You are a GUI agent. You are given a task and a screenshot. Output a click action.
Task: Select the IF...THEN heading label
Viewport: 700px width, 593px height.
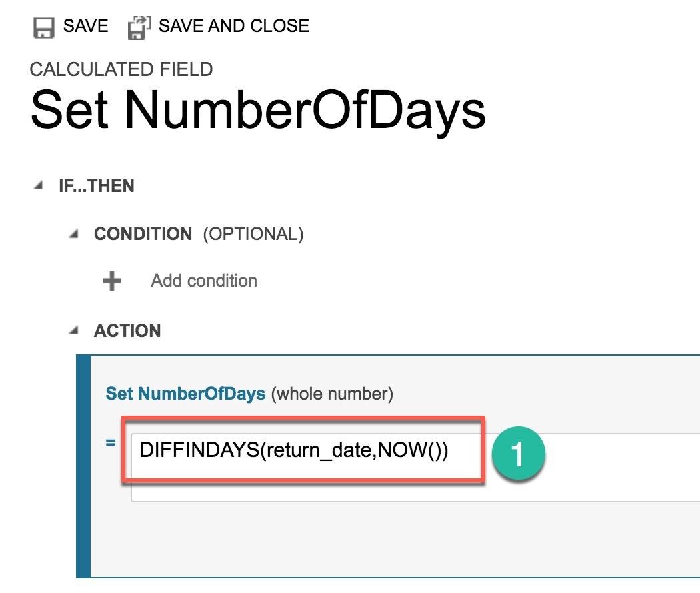point(97,186)
